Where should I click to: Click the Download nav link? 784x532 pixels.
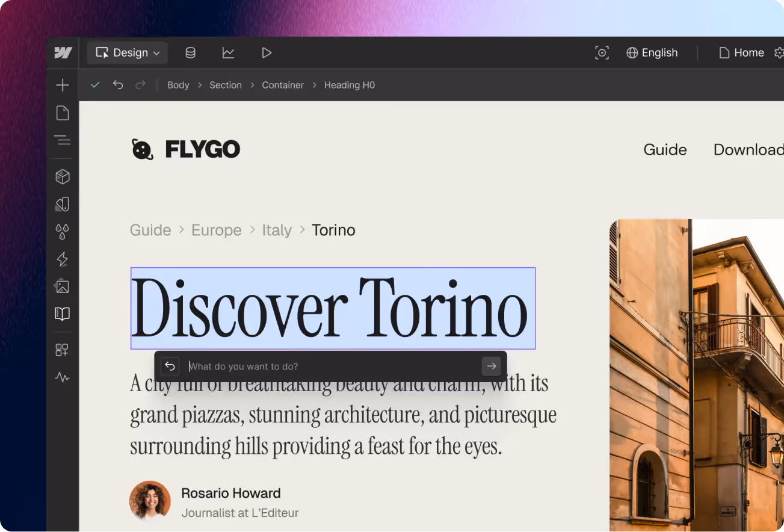[749, 150]
